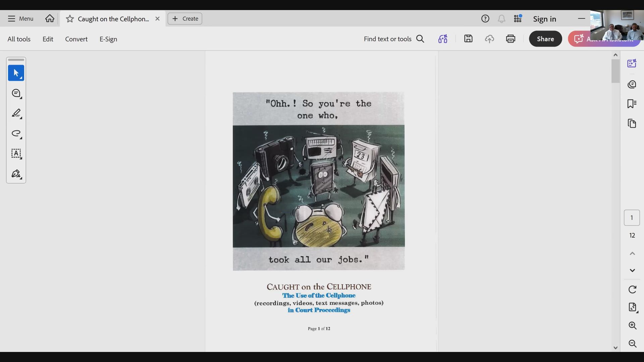
Task: Click Sign in
Action: 545,19
